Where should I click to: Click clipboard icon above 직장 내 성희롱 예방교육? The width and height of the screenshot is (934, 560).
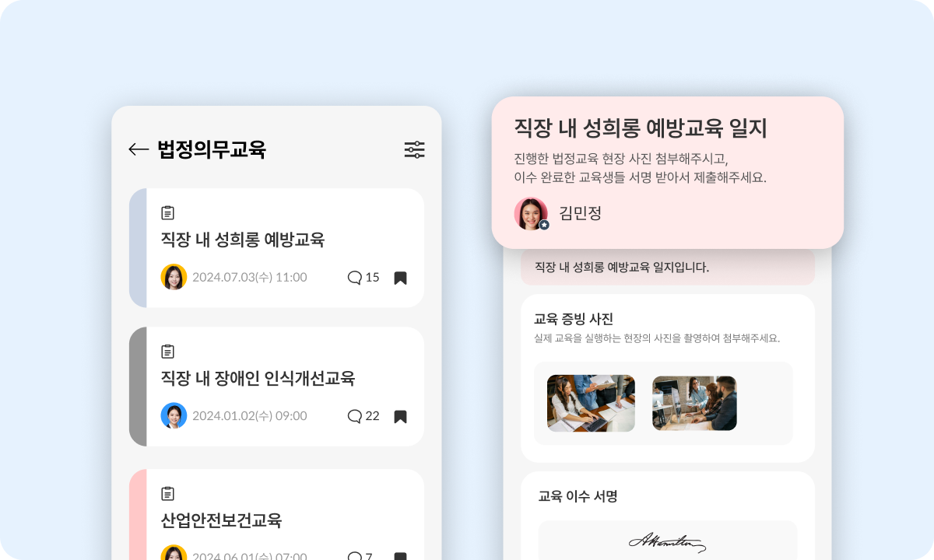pos(167,212)
